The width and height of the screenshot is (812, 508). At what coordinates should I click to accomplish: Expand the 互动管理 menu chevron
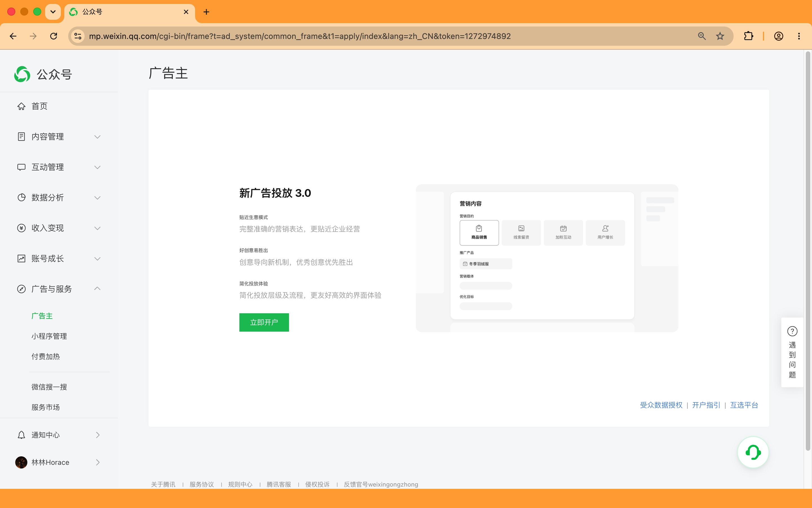tap(97, 167)
